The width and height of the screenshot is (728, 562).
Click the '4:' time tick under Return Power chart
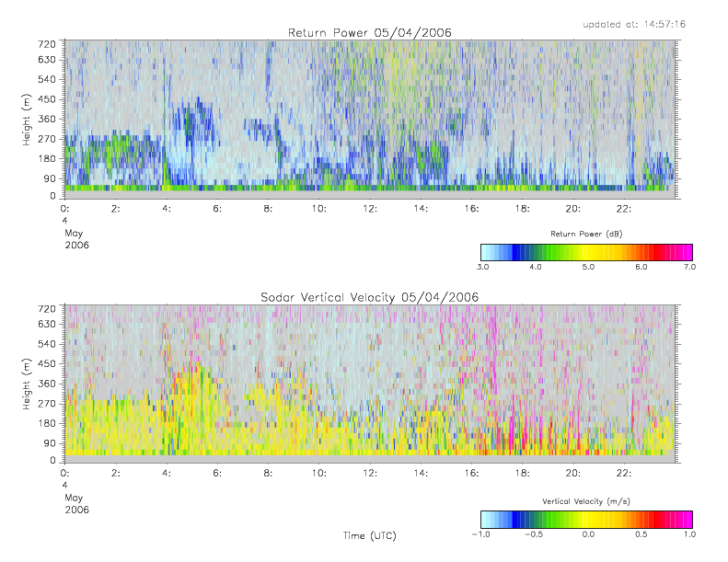[167, 209]
